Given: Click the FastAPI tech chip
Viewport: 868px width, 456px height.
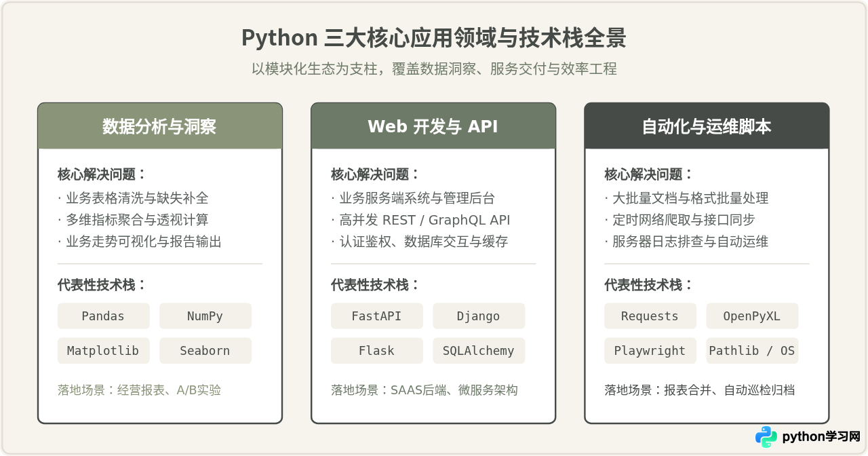Looking at the screenshot, I should (377, 316).
